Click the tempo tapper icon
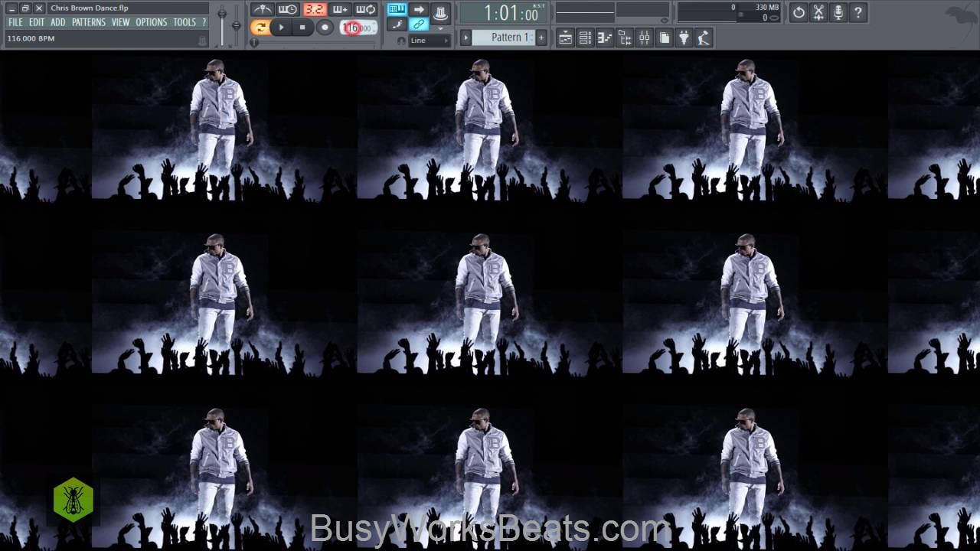Viewport: 980px width, 551px height. 704,37
